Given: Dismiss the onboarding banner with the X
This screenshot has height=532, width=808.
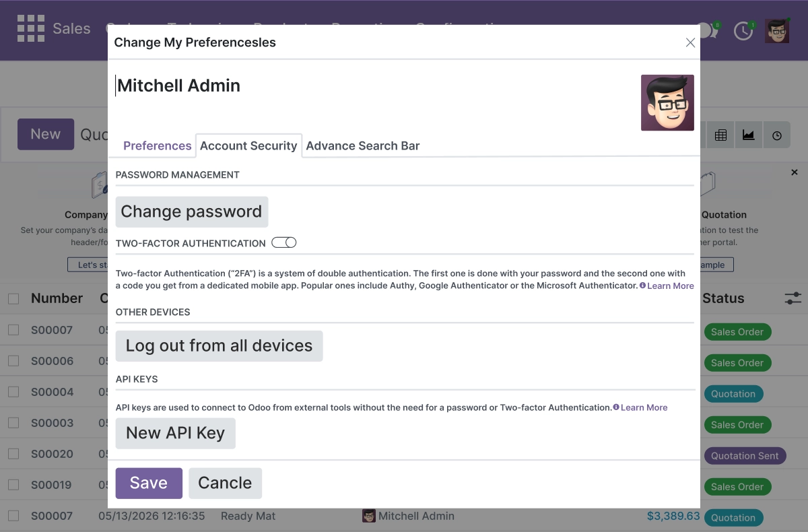Looking at the screenshot, I should [x=795, y=173].
